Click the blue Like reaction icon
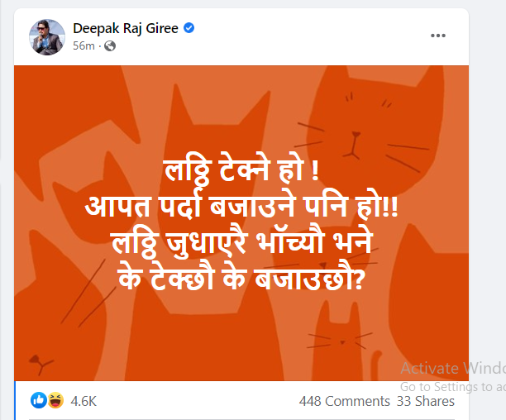Image resolution: width=506 pixels, height=420 pixels. coord(38,401)
